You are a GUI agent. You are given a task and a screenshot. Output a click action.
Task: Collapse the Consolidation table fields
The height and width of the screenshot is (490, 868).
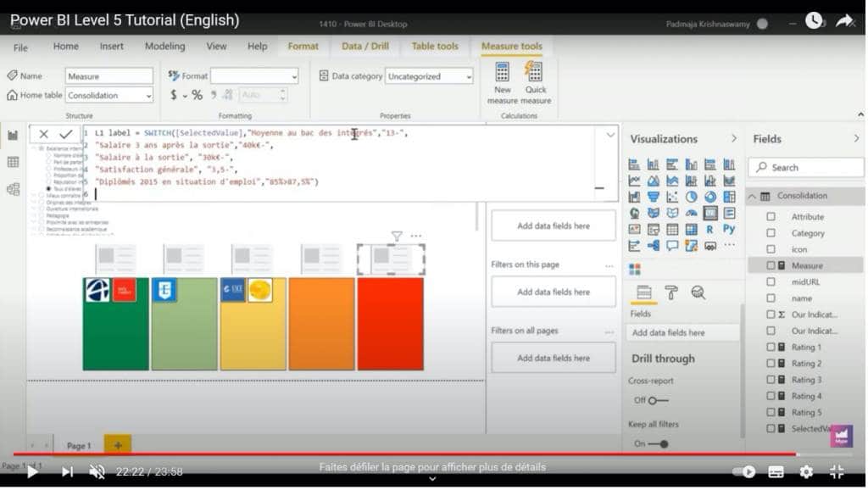click(x=753, y=197)
